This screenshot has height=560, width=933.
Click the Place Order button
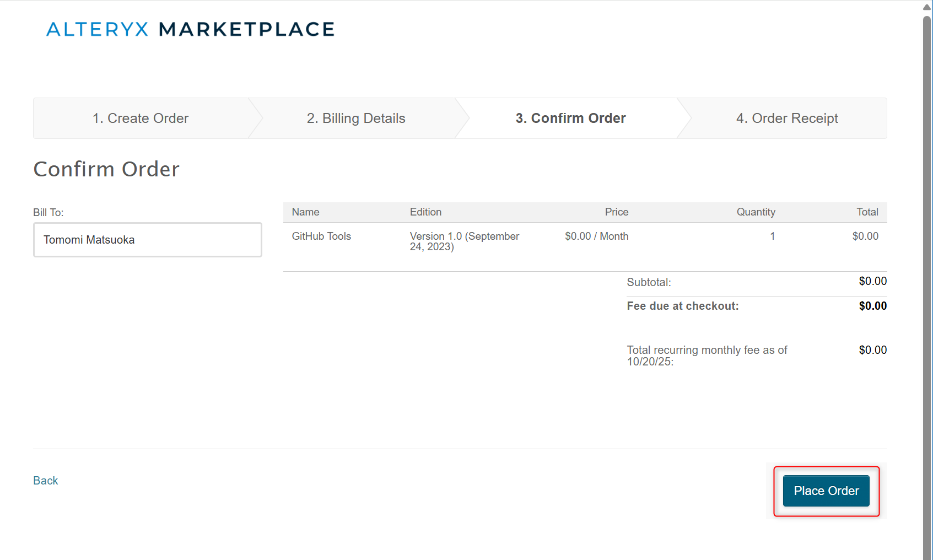(x=826, y=491)
